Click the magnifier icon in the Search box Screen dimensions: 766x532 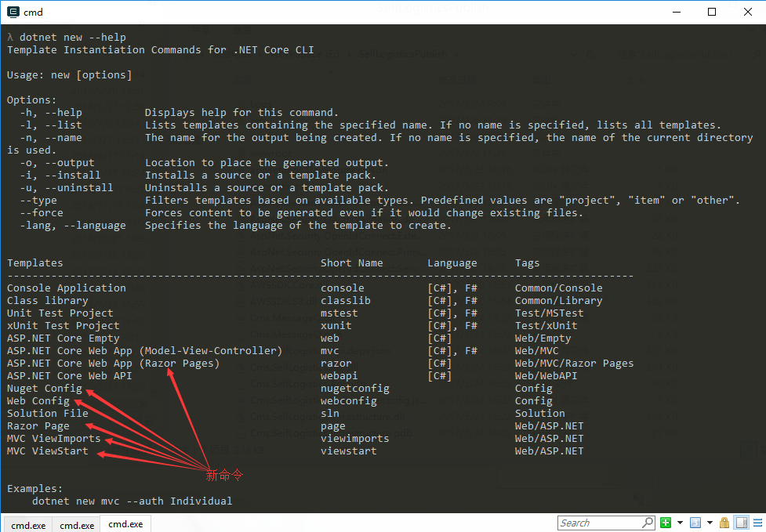point(648,523)
